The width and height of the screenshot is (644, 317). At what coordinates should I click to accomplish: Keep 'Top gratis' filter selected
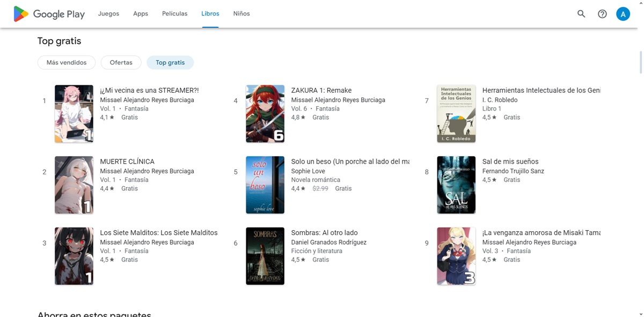170,62
